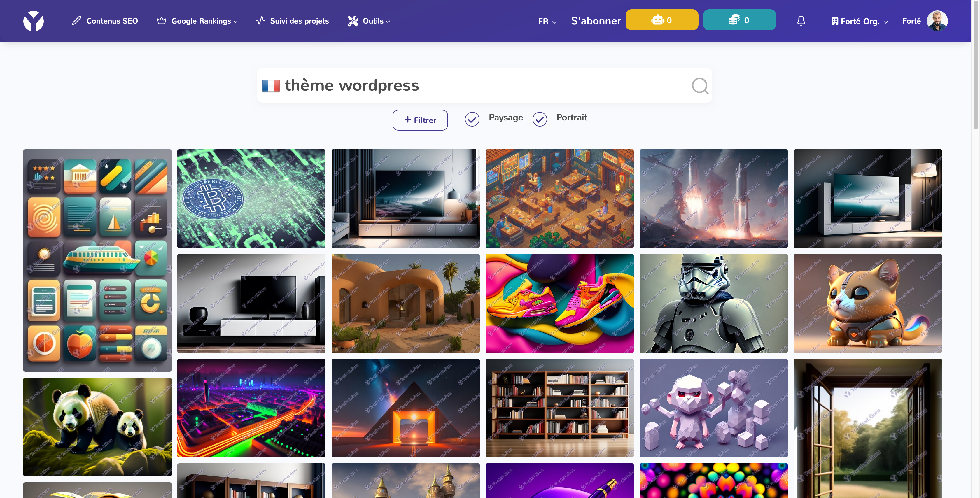Viewport: 980px width, 498px height.
Task: Click the French flag icon in search bar
Action: pyautogui.click(x=271, y=86)
